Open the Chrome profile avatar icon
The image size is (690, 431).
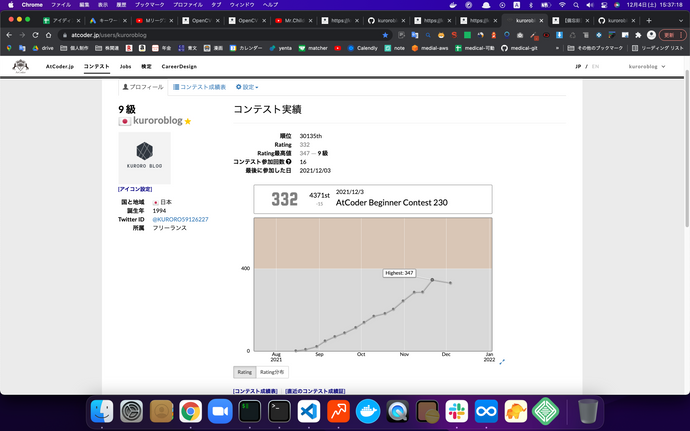click(651, 35)
